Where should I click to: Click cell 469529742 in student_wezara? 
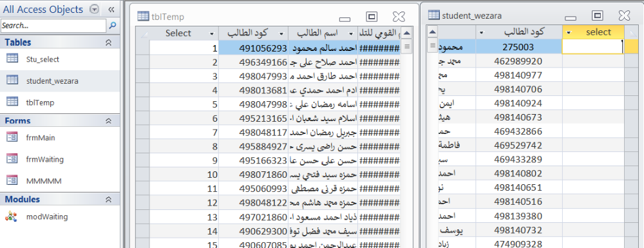(518, 146)
